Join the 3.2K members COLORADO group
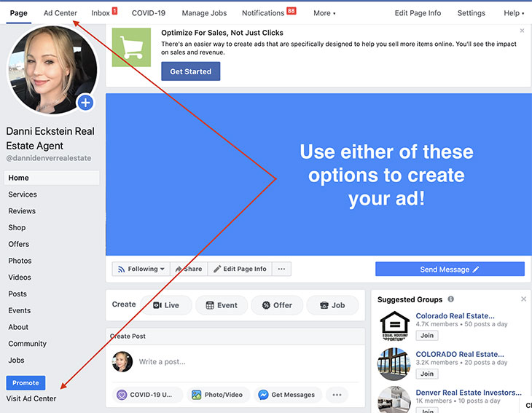The width and height of the screenshot is (532, 413). click(427, 374)
